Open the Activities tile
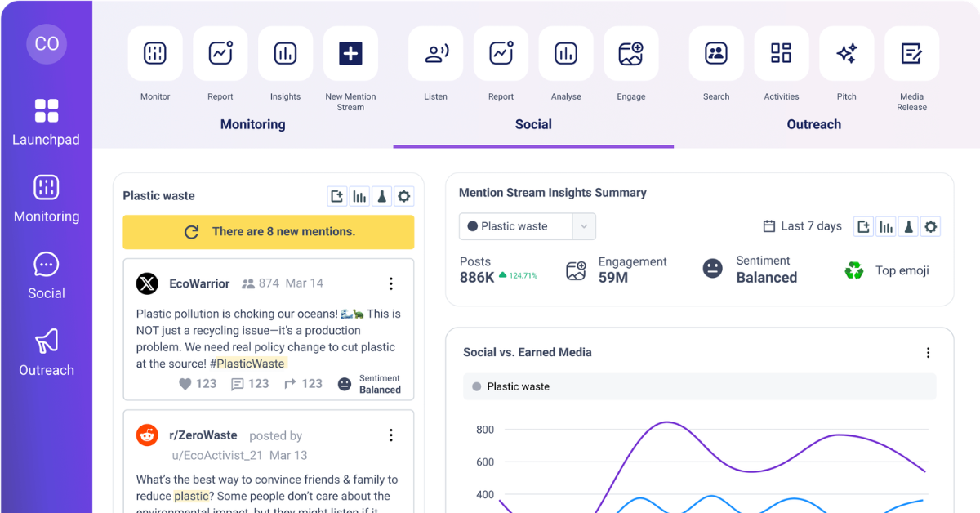 click(782, 54)
